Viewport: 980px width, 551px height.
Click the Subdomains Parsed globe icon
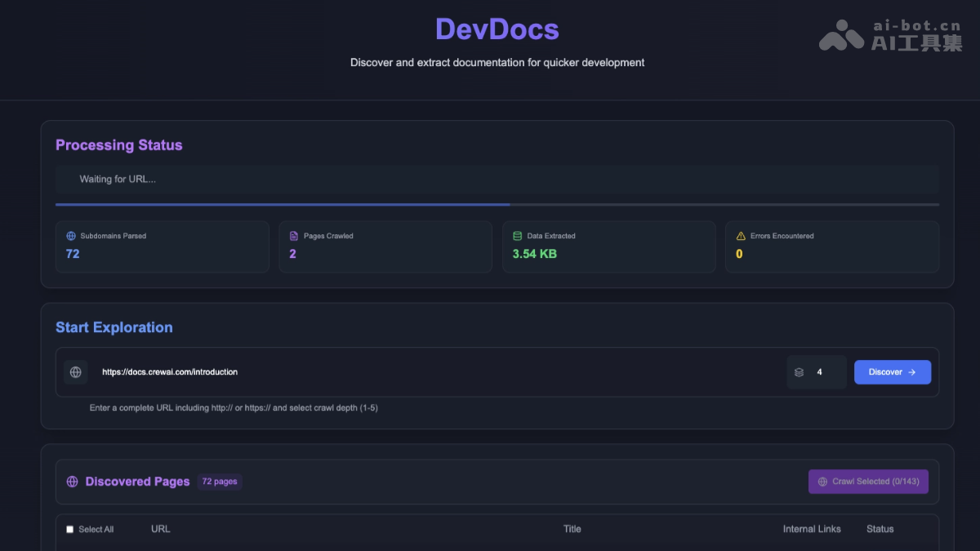point(70,235)
